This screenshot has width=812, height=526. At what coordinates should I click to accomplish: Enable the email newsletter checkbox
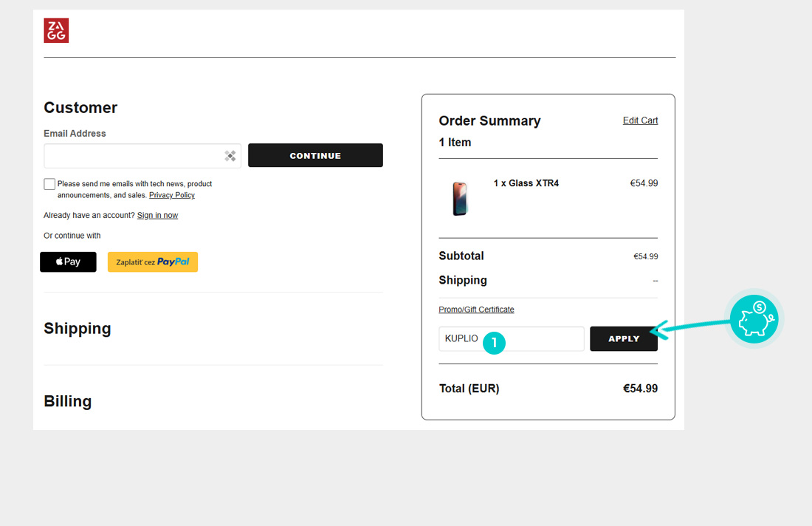(x=49, y=184)
